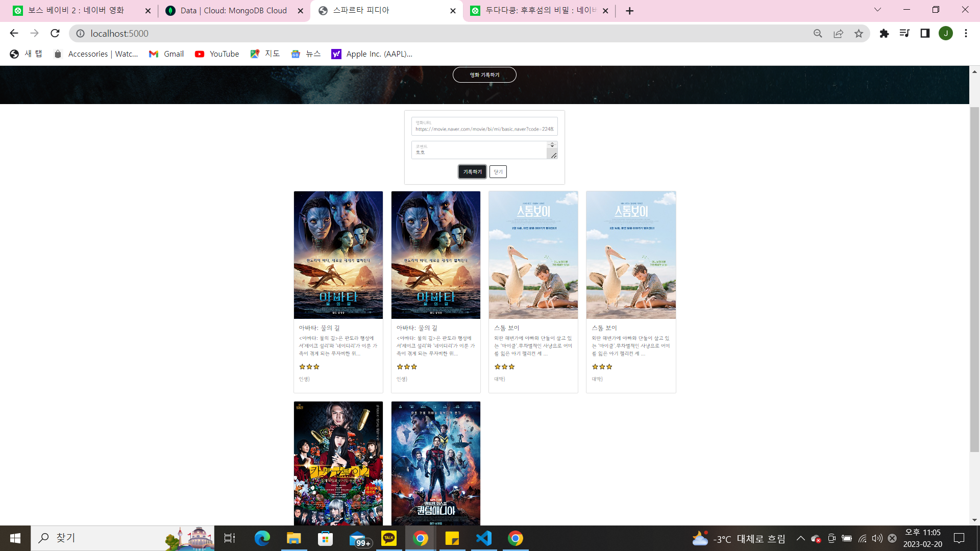980x551 pixels.
Task: Open the Windows notification center
Action: 960,538
